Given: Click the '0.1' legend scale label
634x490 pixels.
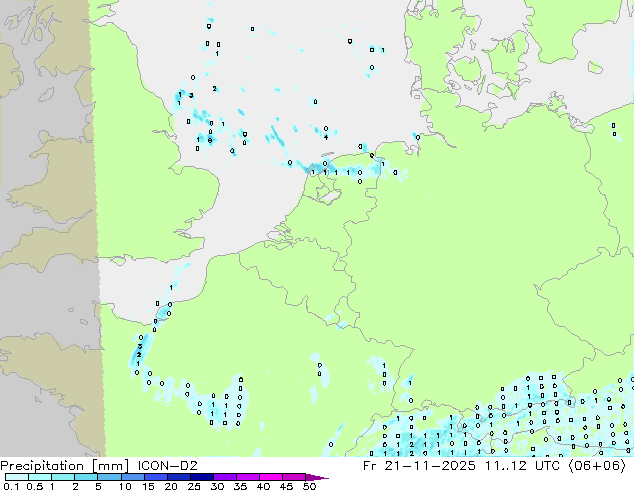Looking at the screenshot, I should pyautogui.click(x=11, y=486).
